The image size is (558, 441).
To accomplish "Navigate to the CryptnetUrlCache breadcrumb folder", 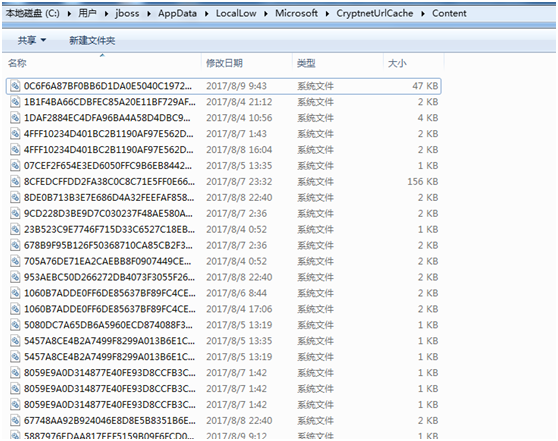I will tap(375, 14).
